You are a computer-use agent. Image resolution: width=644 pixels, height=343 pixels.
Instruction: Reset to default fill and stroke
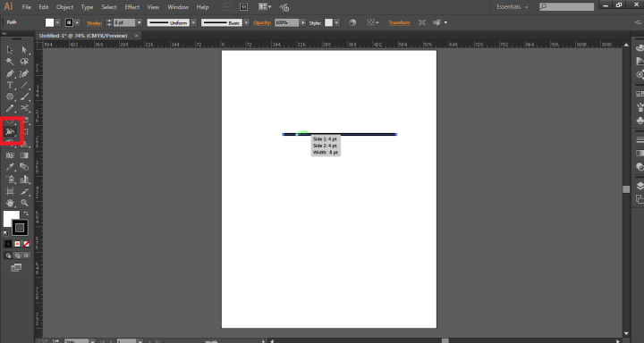click(x=5, y=233)
